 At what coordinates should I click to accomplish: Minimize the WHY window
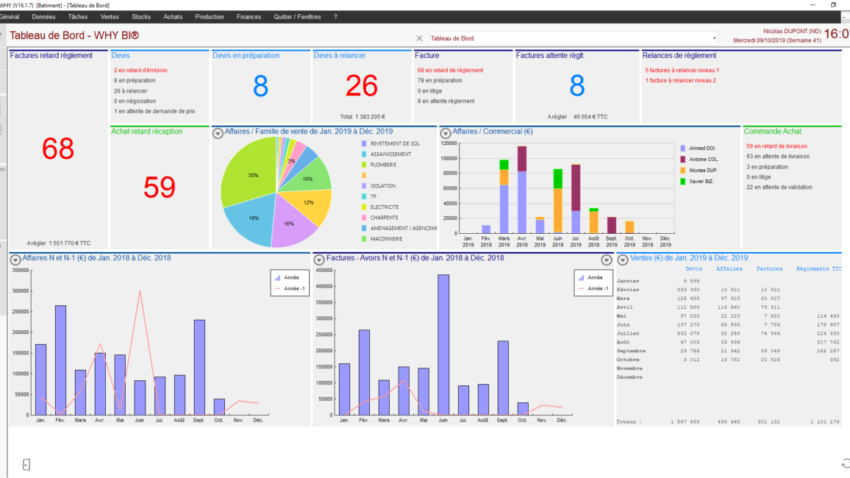[813, 5]
